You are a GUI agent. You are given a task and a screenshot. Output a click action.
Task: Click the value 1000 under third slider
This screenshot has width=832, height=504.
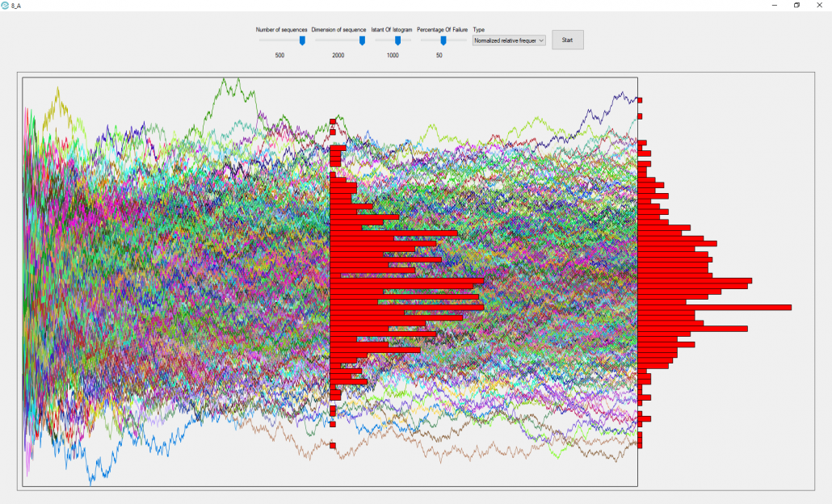pyautogui.click(x=393, y=56)
